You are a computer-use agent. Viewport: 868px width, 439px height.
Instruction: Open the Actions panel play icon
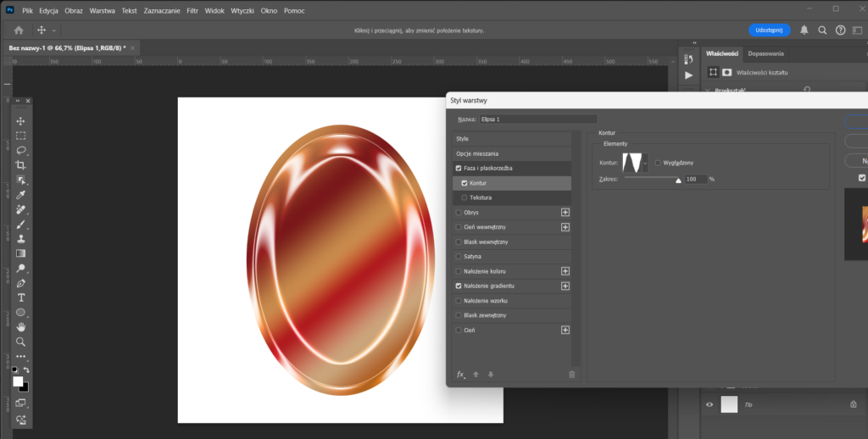pos(688,75)
